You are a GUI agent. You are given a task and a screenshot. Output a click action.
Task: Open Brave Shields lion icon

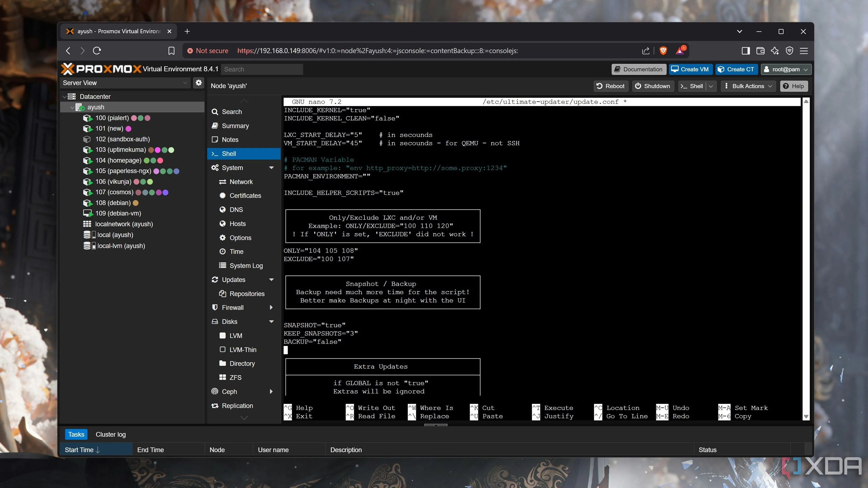tap(663, 51)
